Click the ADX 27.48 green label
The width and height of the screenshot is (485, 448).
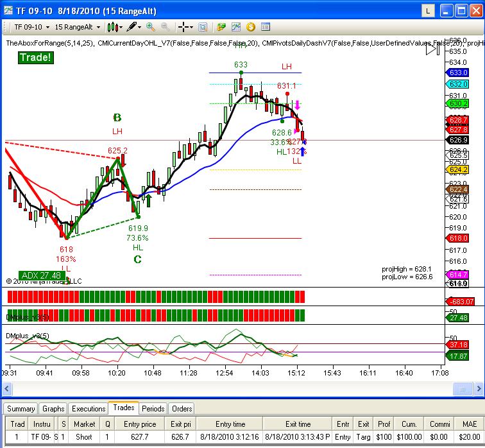pyautogui.click(x=42, y=275)
